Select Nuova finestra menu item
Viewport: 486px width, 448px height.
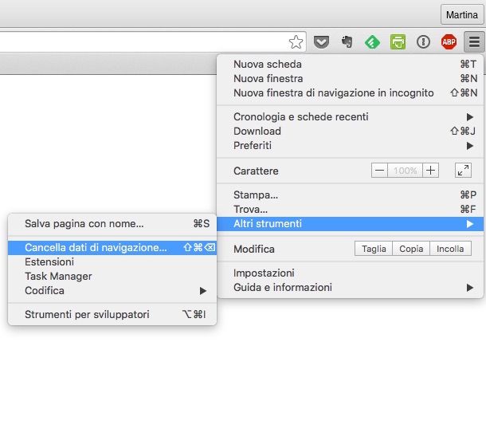coord(351,78)
